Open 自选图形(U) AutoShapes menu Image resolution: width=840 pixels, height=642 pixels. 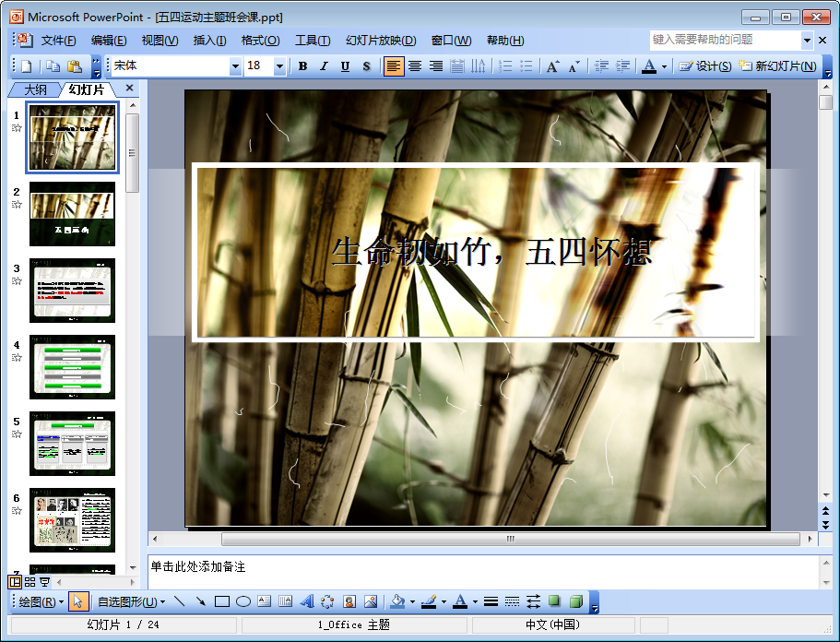tap(131, 601)
